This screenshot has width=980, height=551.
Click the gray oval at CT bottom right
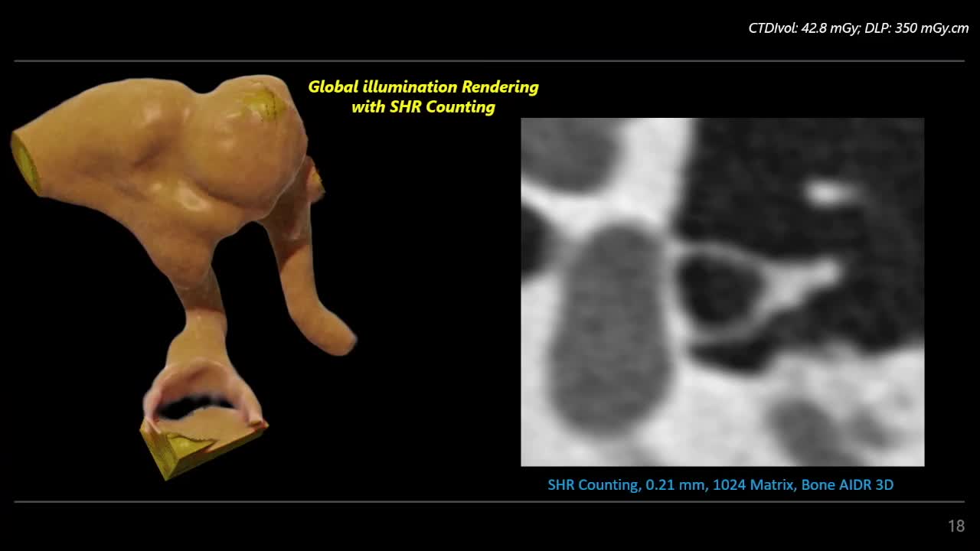pyautogui.click(x=812, y=429)
